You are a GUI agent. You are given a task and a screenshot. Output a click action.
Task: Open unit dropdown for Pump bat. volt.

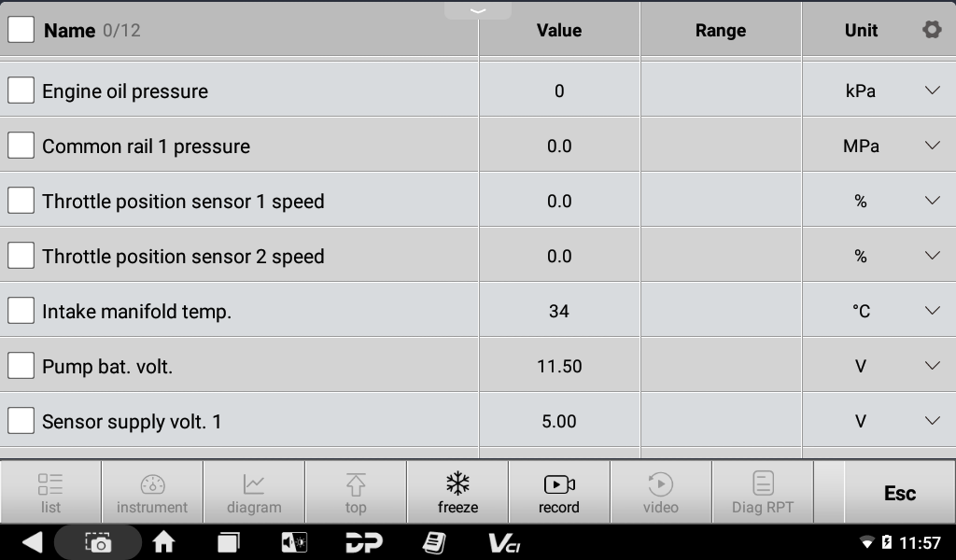click(x=932, y=366)
